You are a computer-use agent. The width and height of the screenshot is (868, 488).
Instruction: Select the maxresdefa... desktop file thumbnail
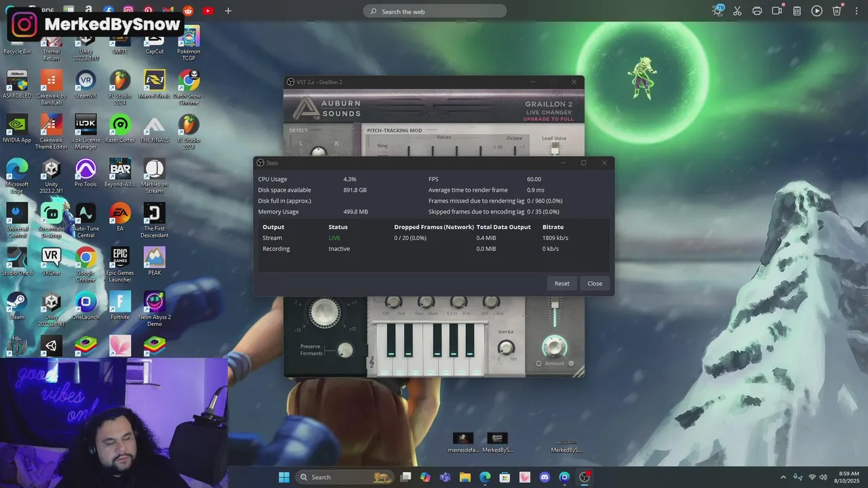(463, 439)
